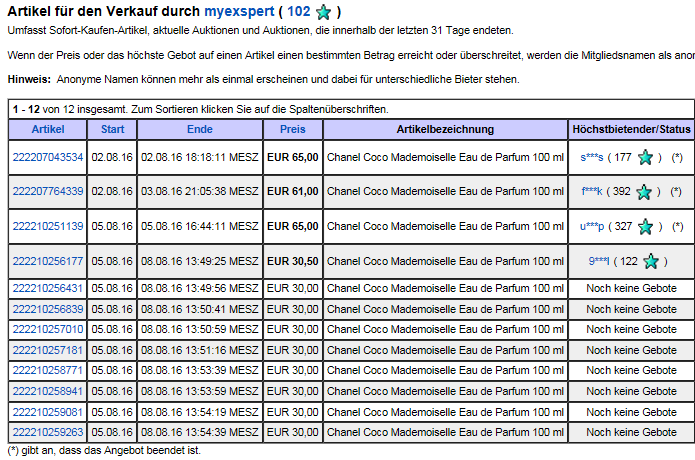695x460 pixels.
Task: Click end time 08.08.16 13:50:41 MESZ
Action: tap(200, 309)
